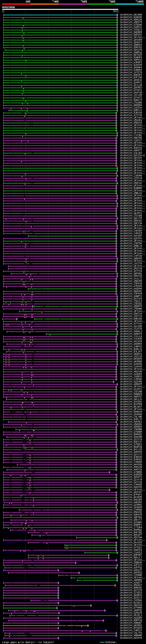
Task: Select hit UniRef100_C5XEC3
Action: tap(131, 30)
